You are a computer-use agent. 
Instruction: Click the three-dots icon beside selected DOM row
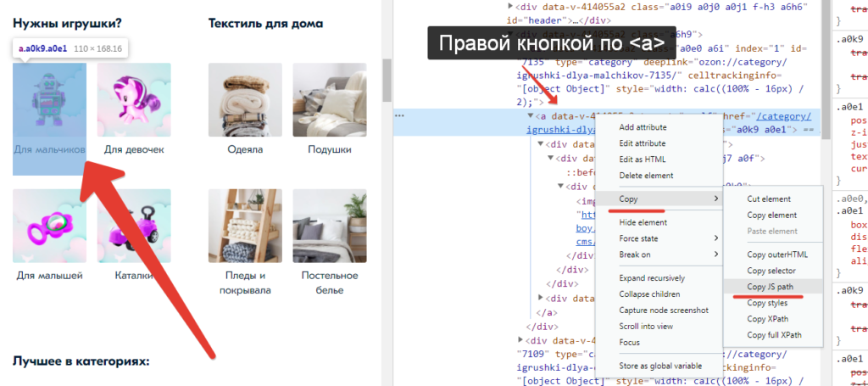tap(399, 116)
